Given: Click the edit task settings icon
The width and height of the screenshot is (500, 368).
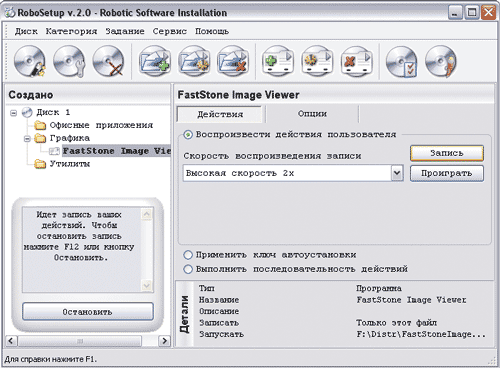Looking at the screenshot, I should click(317, 62).
